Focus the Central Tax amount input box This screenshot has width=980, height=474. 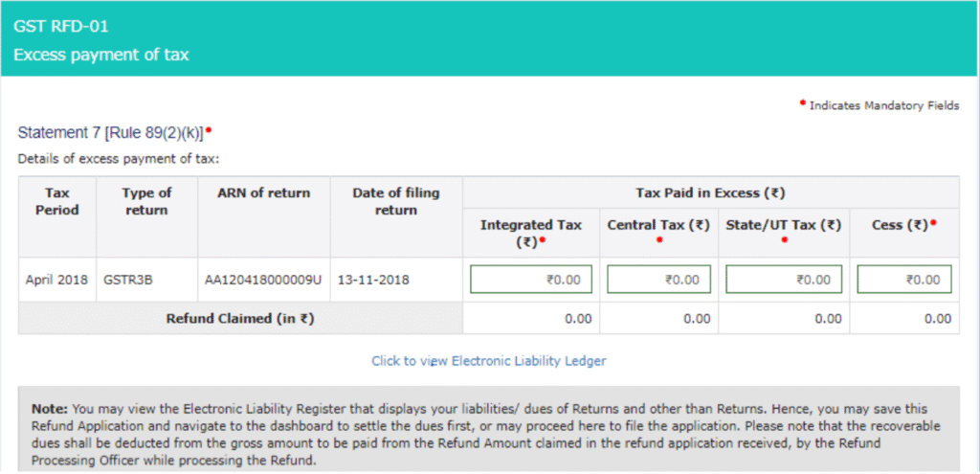pyautogui.click(x=658, y=280)
